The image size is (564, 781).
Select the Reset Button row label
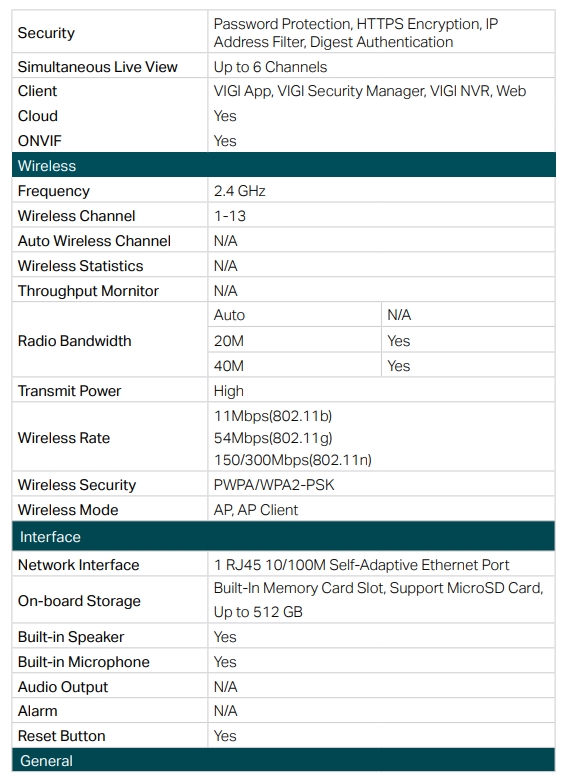[61, 736]
